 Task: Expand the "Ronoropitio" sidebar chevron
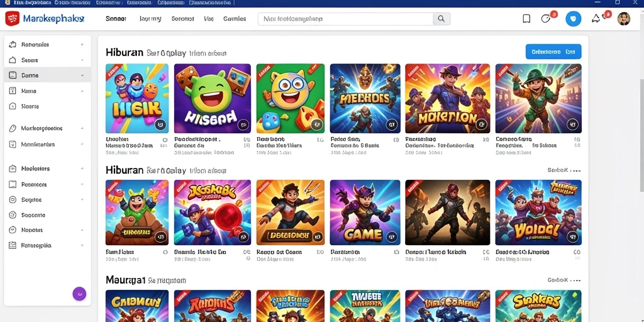point(82,245)
